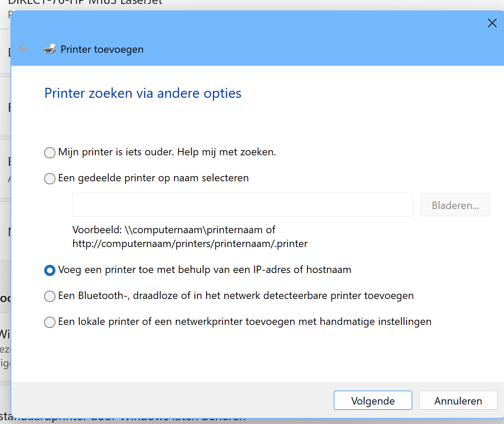Click the 'Printer zoeken via andere opties' heading
This screenshot has height=424, width=504.
143,93
